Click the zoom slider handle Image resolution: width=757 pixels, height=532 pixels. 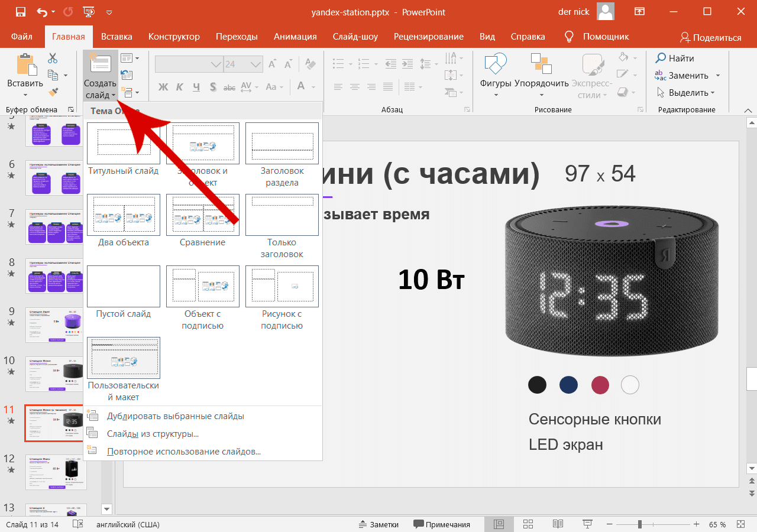pyautogui.click(x=640, y=524)
